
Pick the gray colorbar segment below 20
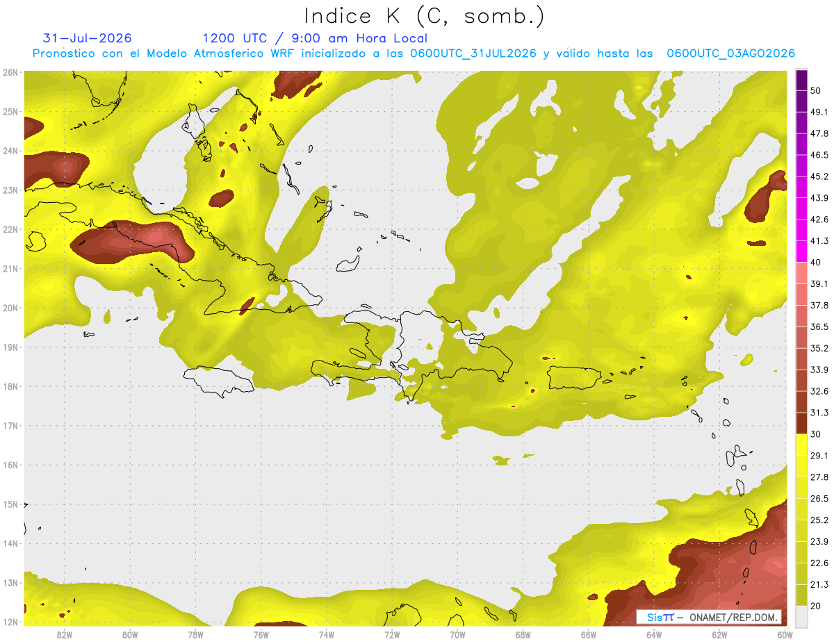(801, 616)
